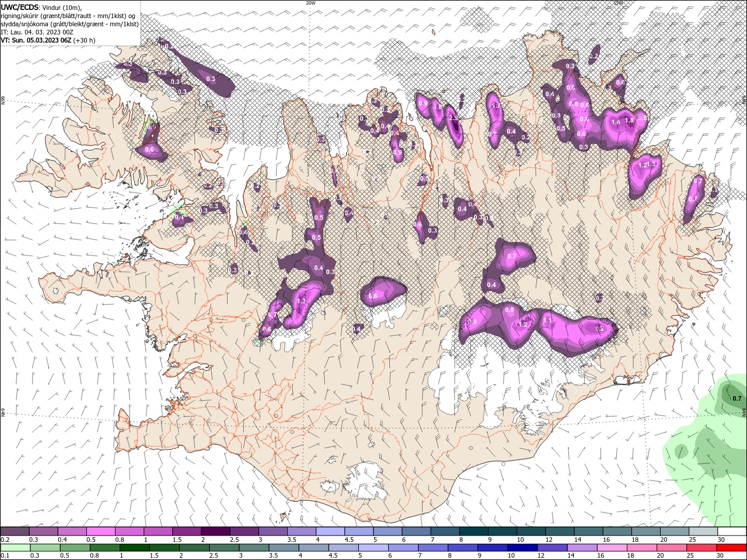
Task: Pick the green-row light pink swatch at 16
Action: tap(612, 548)
